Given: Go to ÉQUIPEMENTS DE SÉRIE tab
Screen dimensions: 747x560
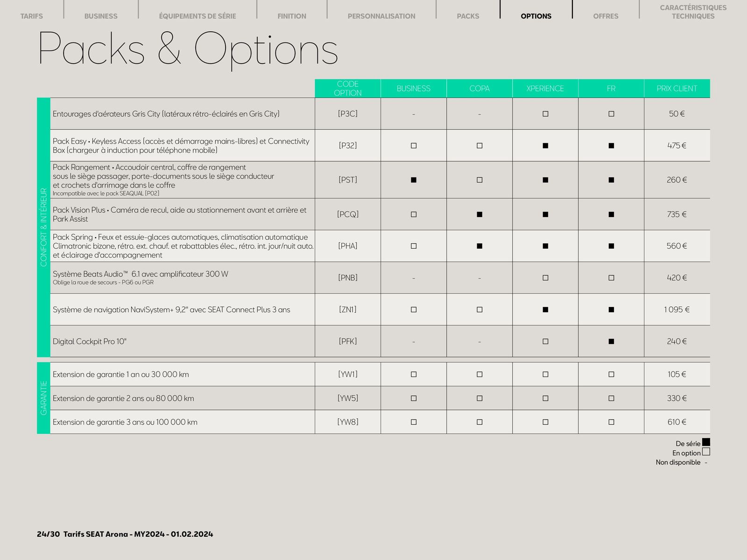Looking at the screenshot, I should point(197,16).
